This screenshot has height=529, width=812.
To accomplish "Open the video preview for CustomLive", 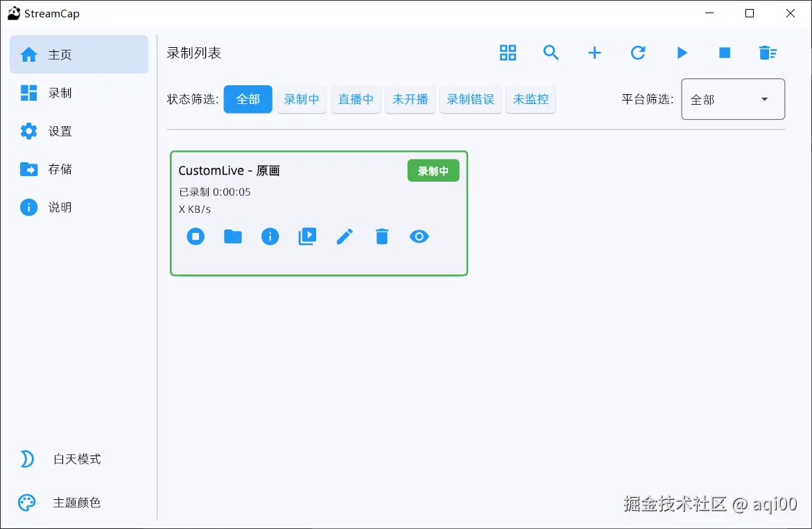I will [307, 236].
